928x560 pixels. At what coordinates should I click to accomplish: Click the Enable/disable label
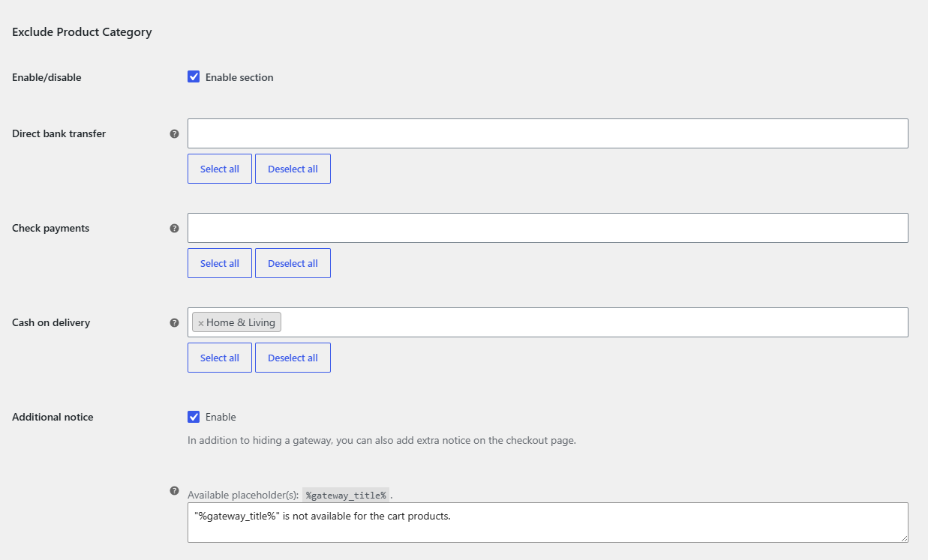[x=47, y=77]
